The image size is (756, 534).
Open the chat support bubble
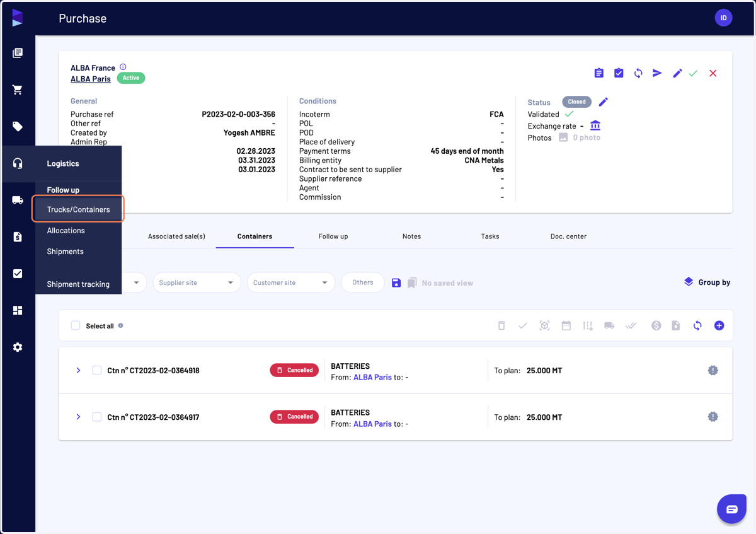point(731,509)
